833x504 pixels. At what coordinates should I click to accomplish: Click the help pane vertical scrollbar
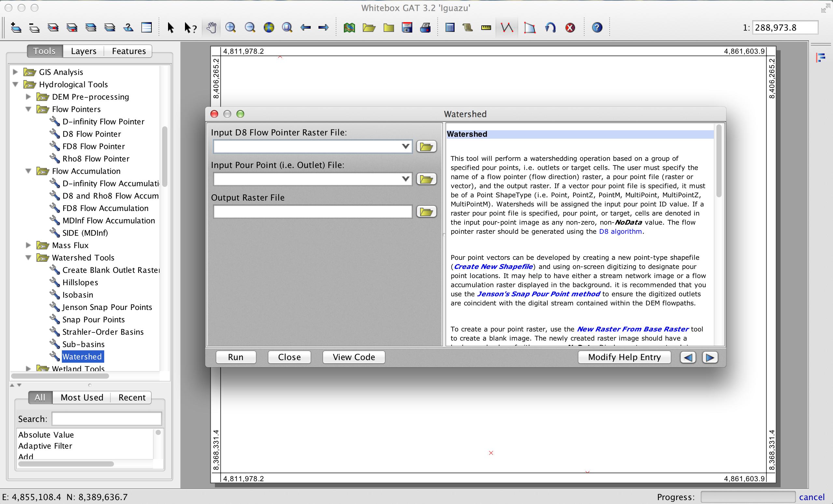click(x=719, y=161)
